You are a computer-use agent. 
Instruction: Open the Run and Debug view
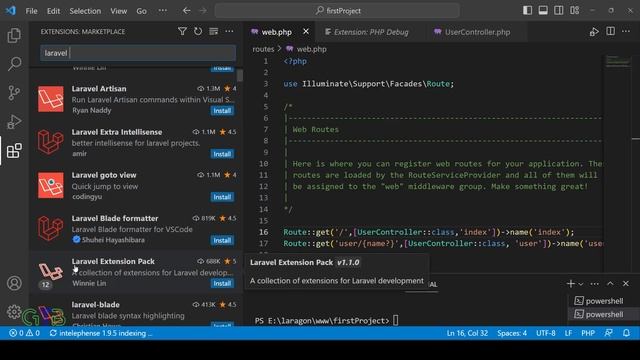click(x=14, y=122)
